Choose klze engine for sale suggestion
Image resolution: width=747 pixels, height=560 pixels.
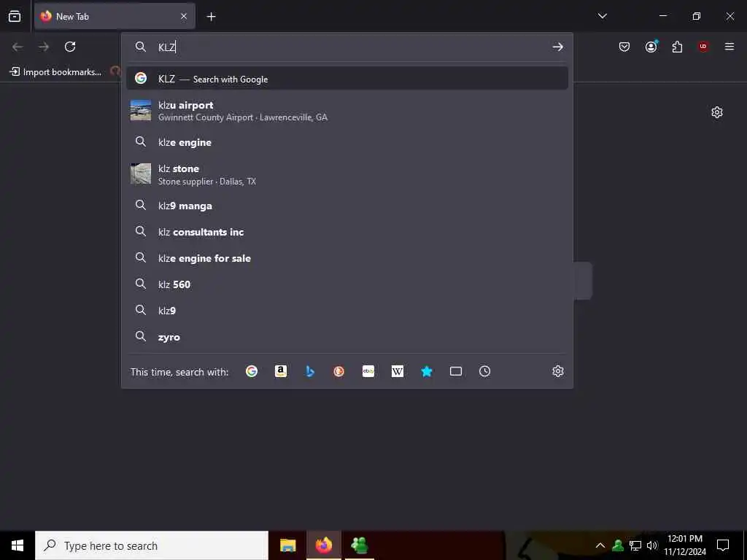[x=347, y=258]
